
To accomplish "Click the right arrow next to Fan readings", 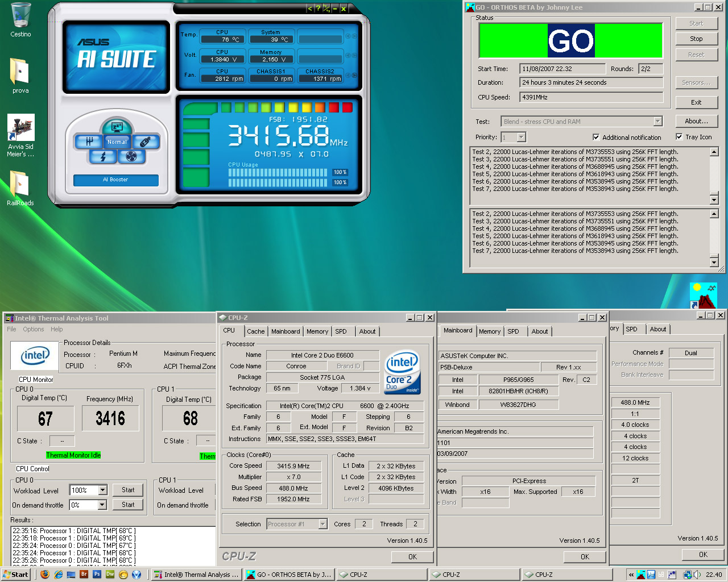I will [x=354, y=75].
